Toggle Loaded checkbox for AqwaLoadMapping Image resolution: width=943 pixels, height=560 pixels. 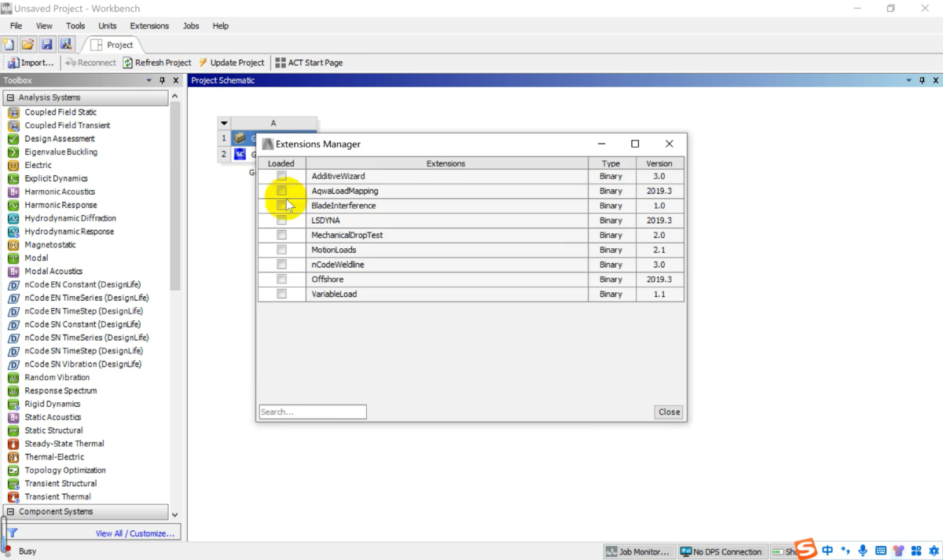point(281,191)
